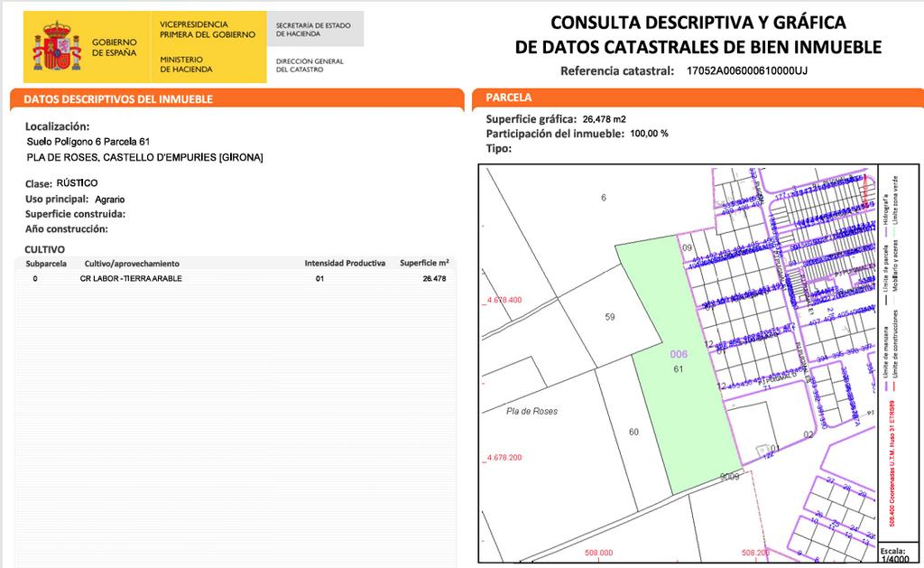
Task: Click the Superficie m² column header
Action: tap(424, 264)
